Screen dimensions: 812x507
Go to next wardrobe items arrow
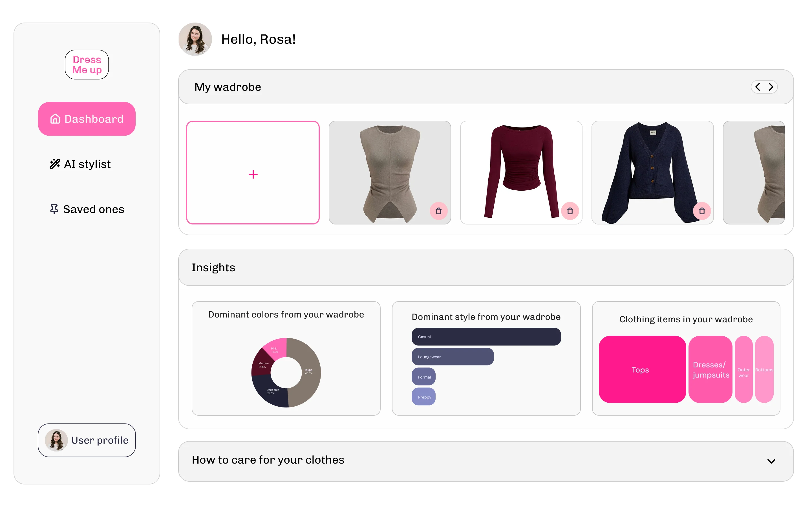(x=771, y=87)
